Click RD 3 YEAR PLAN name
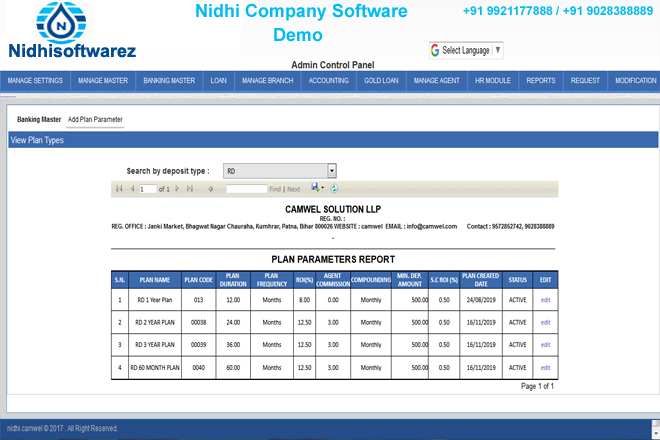The image size is (660, 440). [x=155, y=345]
